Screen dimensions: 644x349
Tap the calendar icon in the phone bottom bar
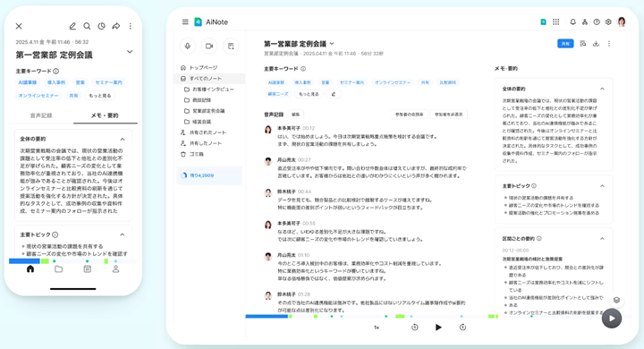click(x=87, y=269)
